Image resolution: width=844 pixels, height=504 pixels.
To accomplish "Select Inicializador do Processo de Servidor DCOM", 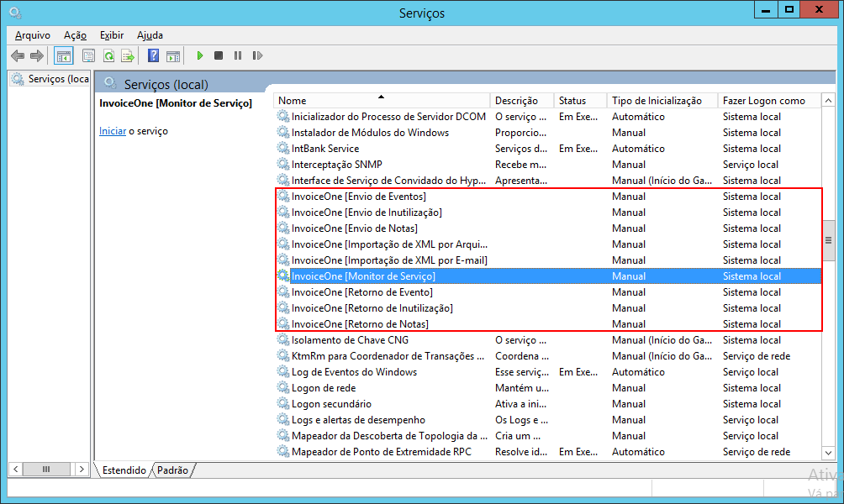I will pyautogui.click(x=548, y=117).
